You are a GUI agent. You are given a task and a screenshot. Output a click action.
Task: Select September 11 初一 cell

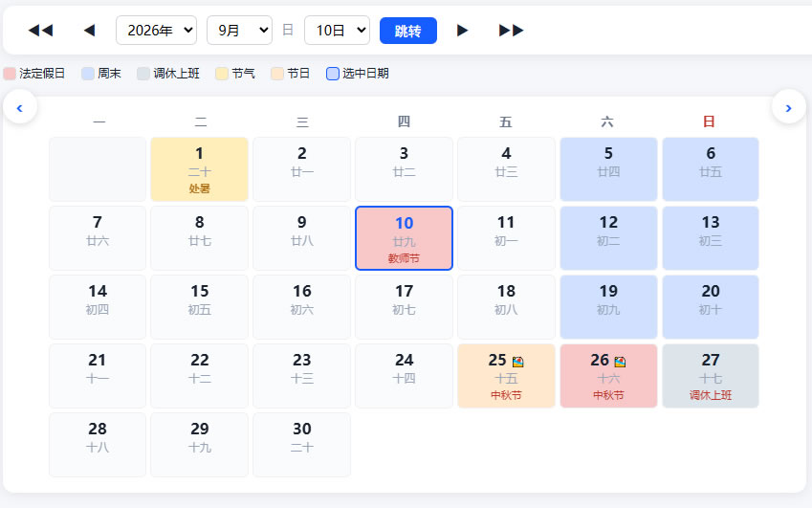coord(506,238)
